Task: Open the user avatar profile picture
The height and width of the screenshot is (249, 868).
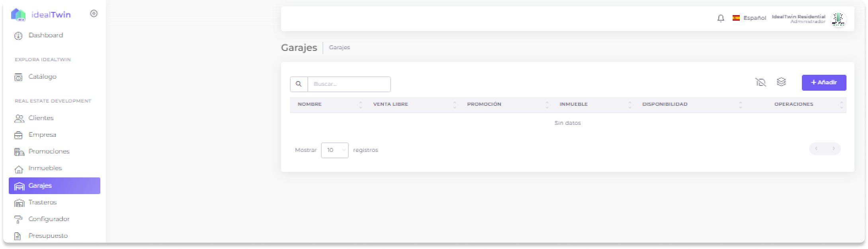Action: [x=838, y=19]
